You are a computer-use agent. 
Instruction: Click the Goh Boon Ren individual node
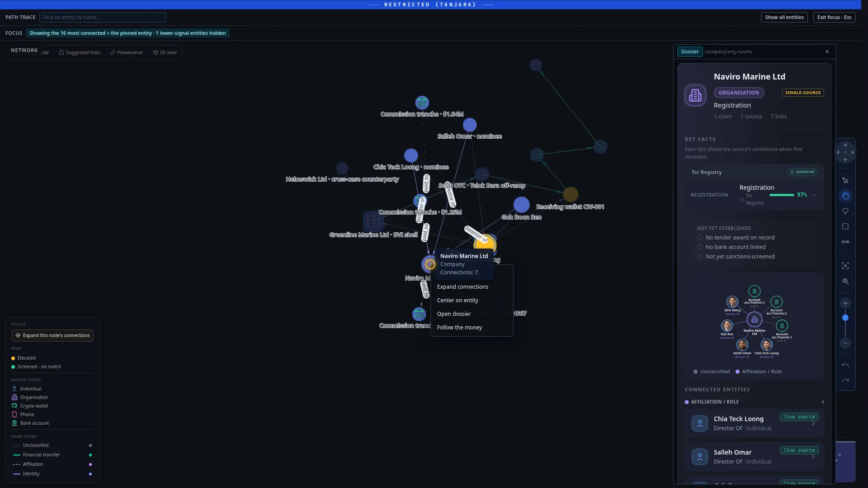(521, 205)
